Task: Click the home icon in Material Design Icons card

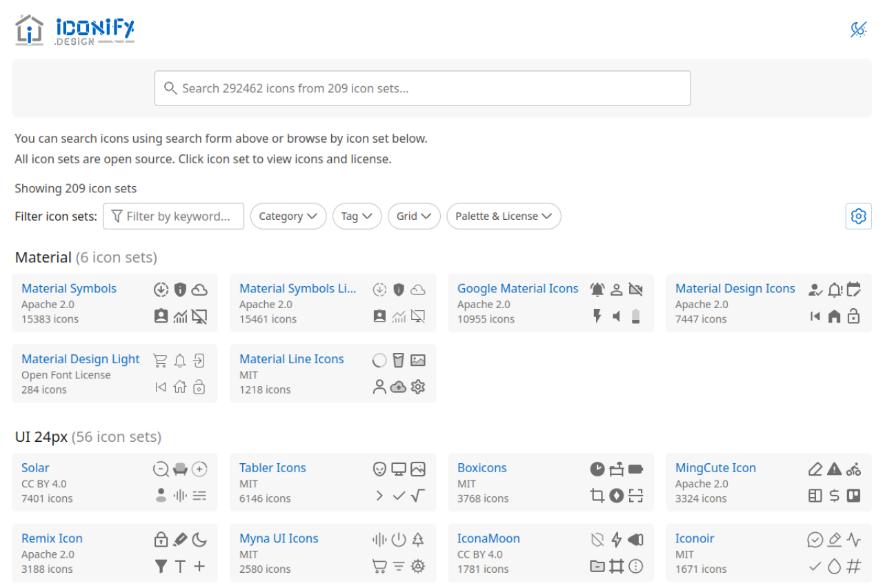Action: [834, 316]
